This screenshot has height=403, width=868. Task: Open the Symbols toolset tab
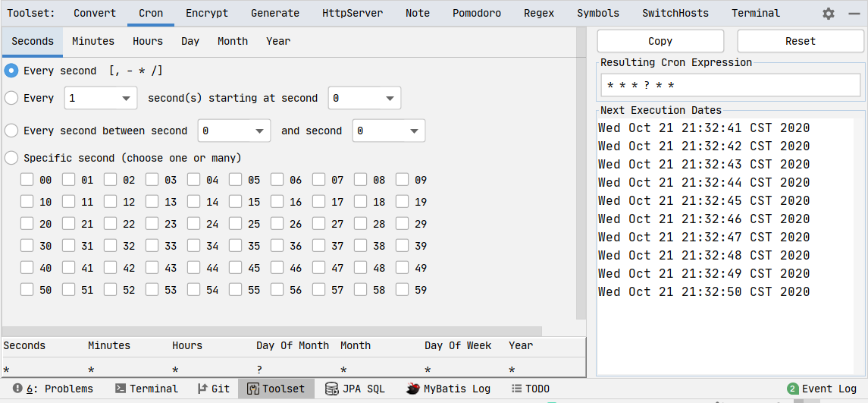(598, 14)
